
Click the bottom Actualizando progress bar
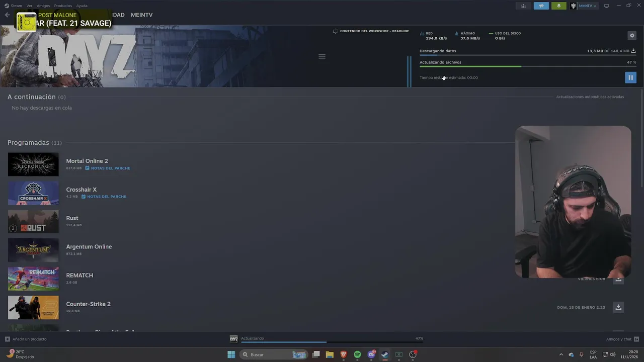click(x=332, y=342)
